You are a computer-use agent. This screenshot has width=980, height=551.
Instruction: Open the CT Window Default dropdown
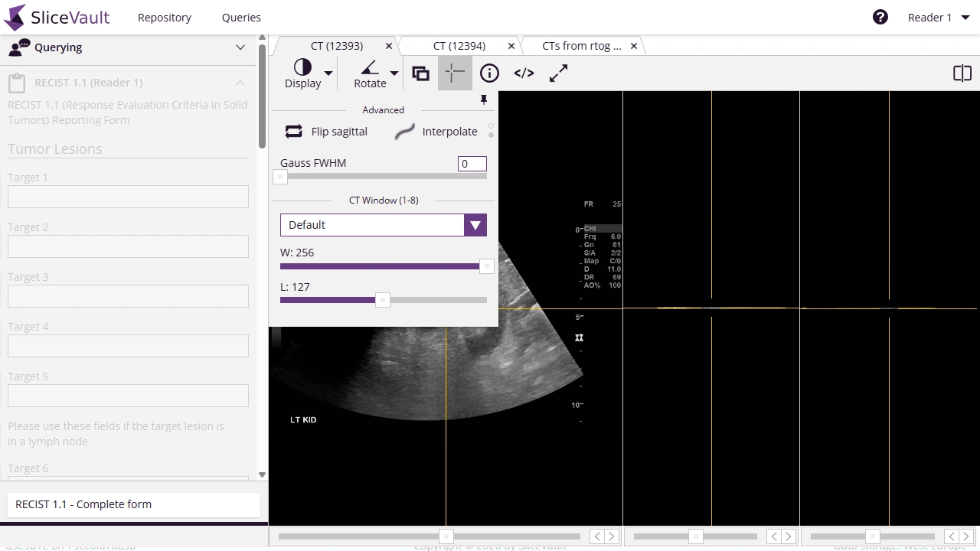475,224
